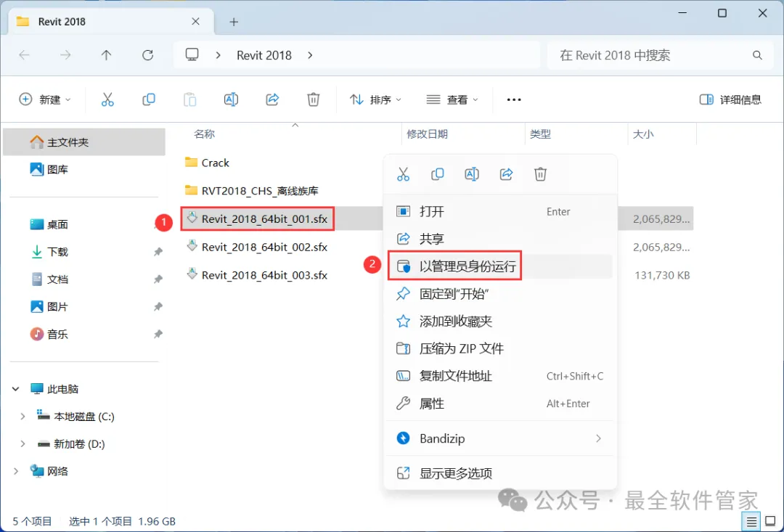Choose 显示更多选项
The height and width of the screenshot is (532, 784).
tap(500, 473)
